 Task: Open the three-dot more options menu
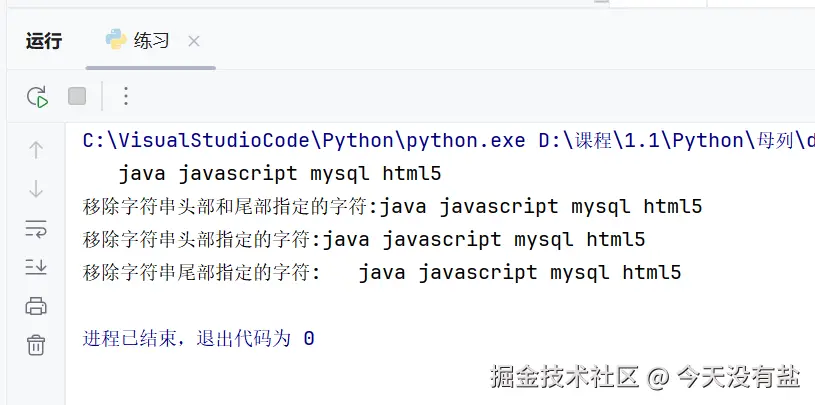click(125, 97)
